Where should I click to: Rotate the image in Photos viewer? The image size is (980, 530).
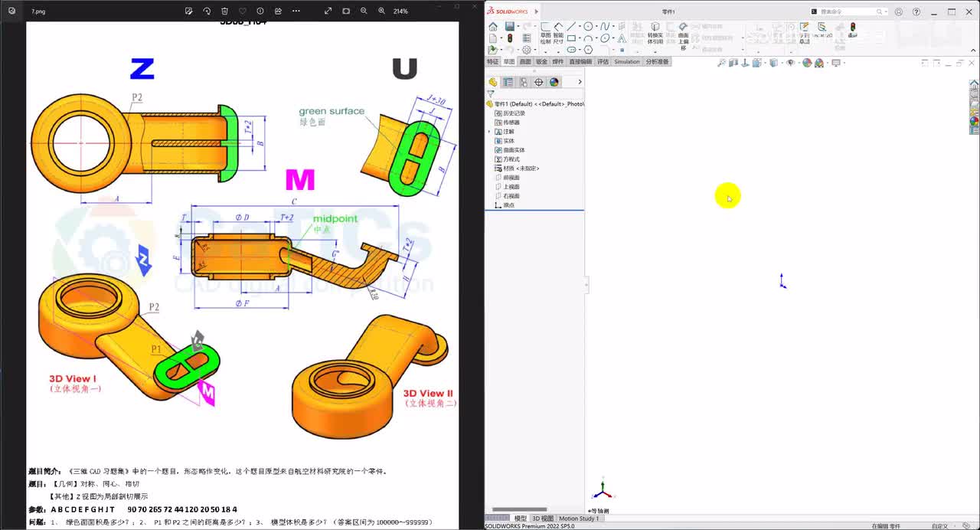tap(207, 11)
